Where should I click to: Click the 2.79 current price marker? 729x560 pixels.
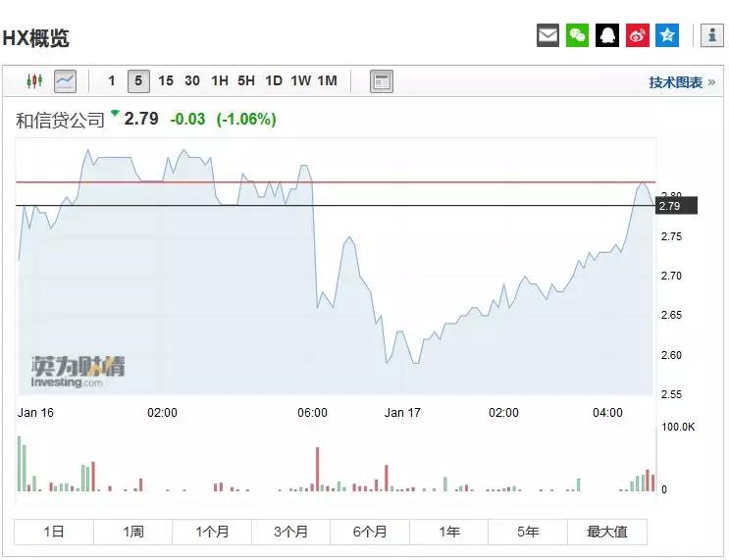(675, 206)
